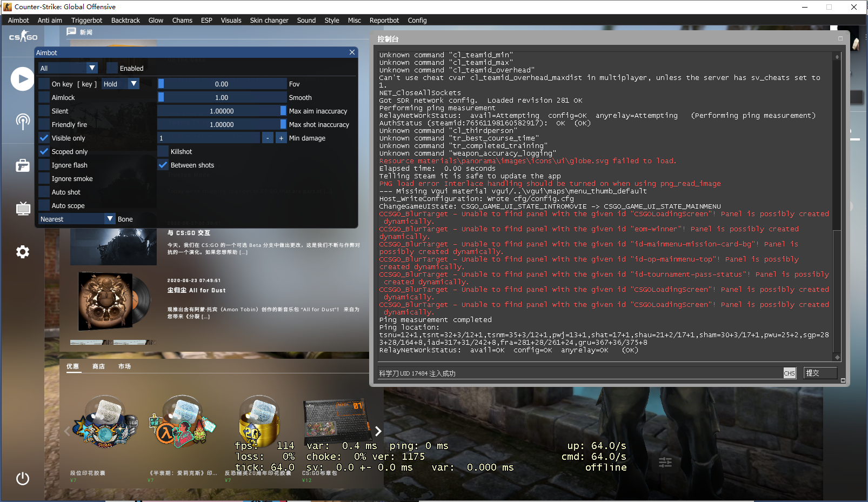
Task: Open the Aimbot menu
Action: coord(18,21)
